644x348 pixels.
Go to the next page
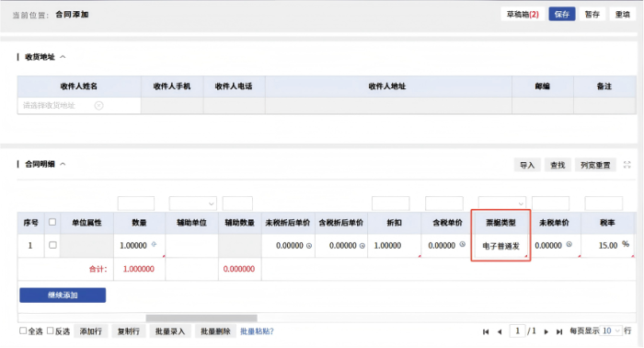pos(546,331)
